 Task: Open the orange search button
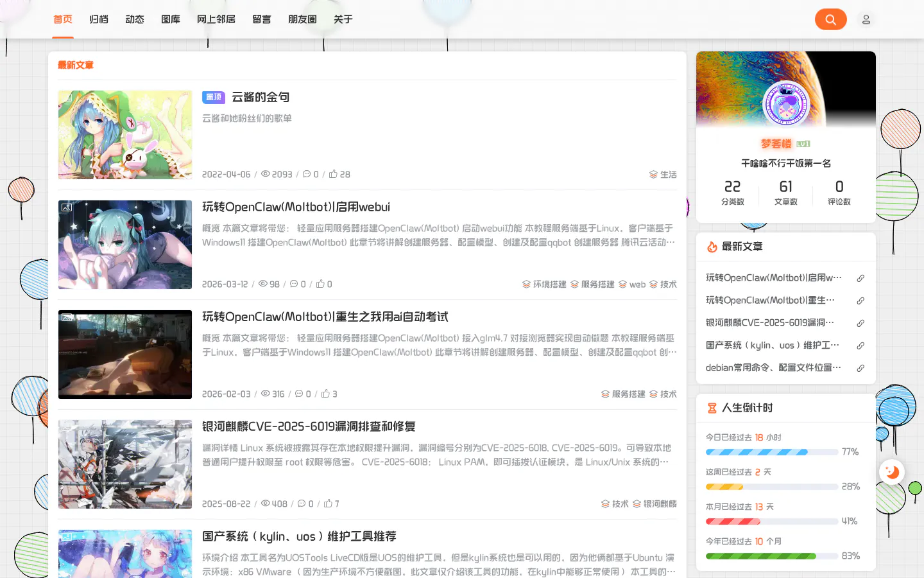click(x=830, y=19)
